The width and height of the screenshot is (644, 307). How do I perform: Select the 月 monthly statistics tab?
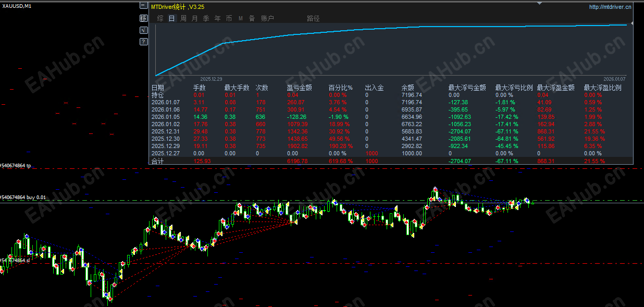tap(194, 18)
